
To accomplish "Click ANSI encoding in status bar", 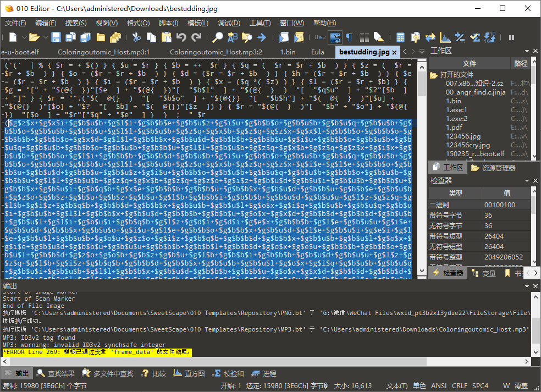I will [x=439, y=385].
